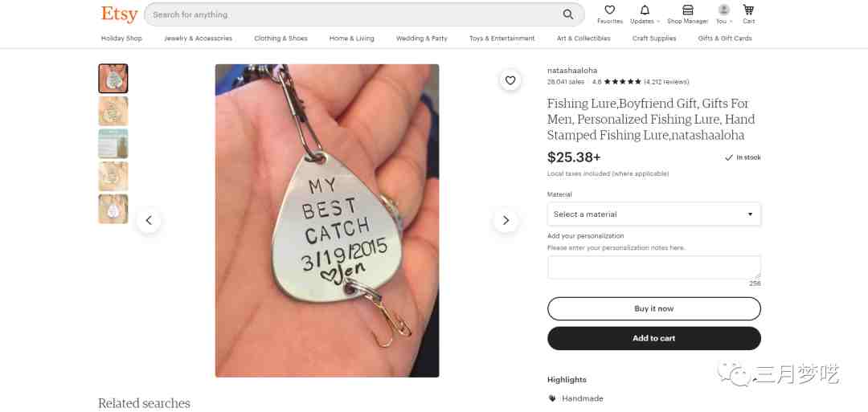Open Shop Manager storefront icon
The image size is (868, 412).
point(687,10)
